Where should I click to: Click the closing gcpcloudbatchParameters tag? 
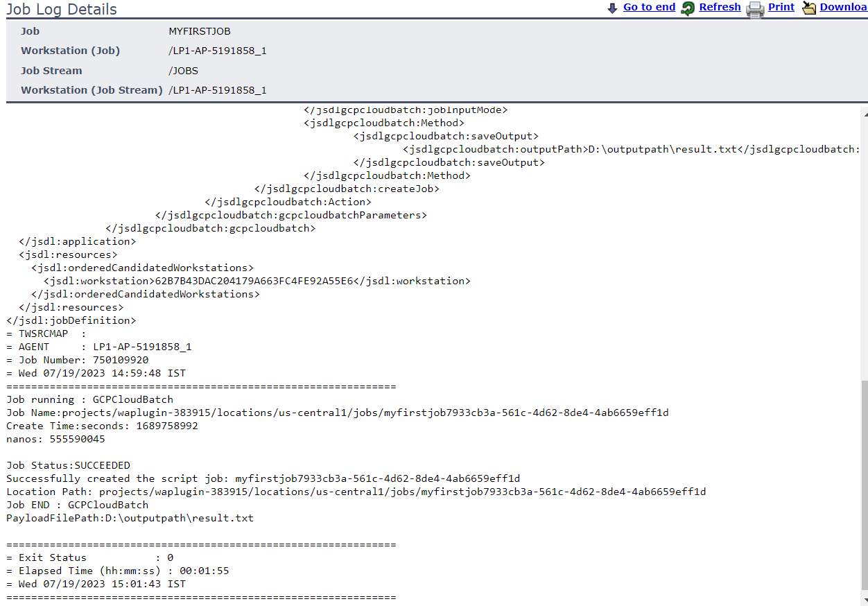point(291,215)
